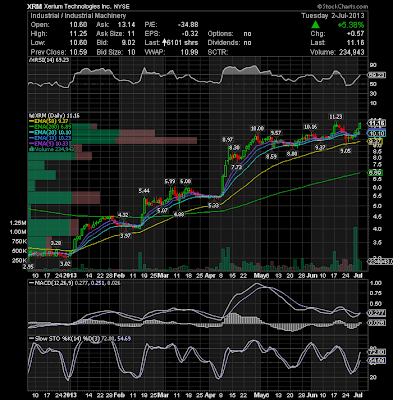The height and width of the screenshot is (400, 393).
Task: Click the 1.25M volume axis label
Action: (18, 222)
